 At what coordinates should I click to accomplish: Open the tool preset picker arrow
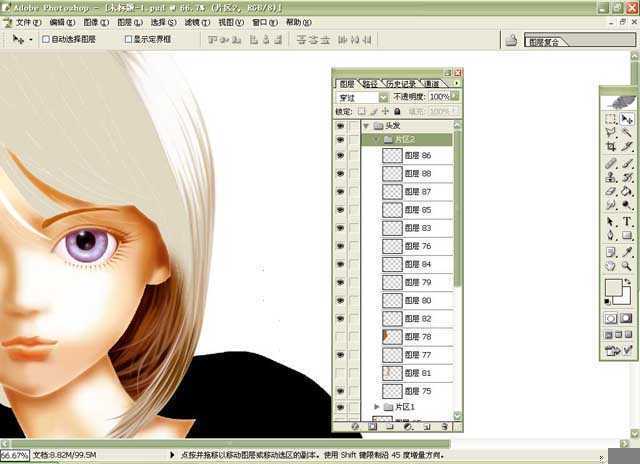click(x=31, y=40)
